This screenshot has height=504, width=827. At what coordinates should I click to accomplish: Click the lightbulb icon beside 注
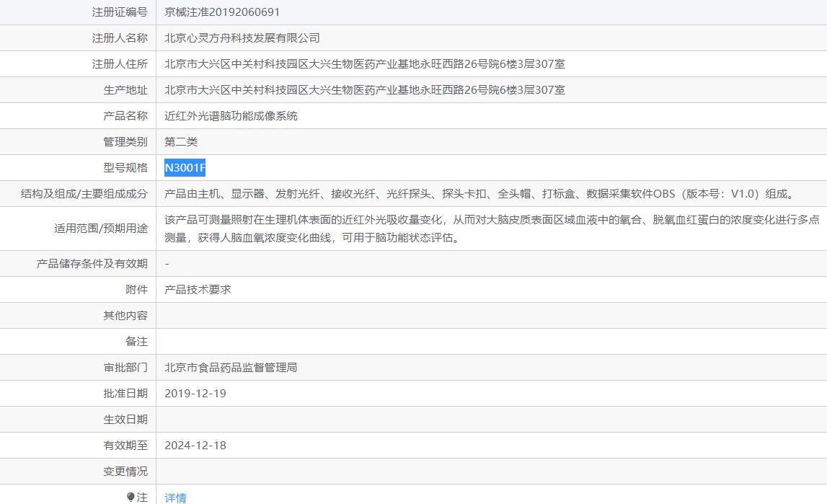tap(131, 497)
